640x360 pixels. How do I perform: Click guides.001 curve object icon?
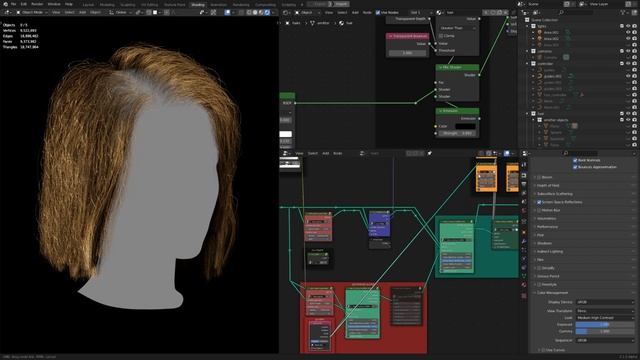click(540, 76)
